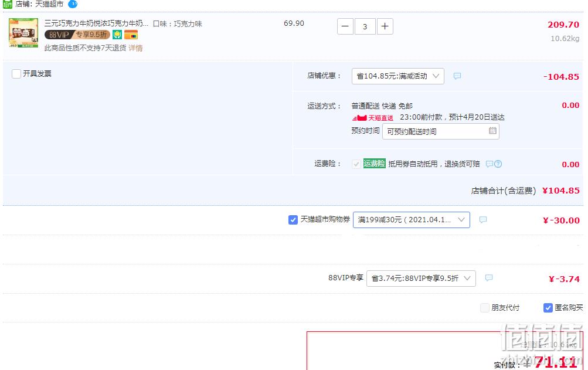Click the question mark help icon for 运费险
Viewport: 588px width, 370px height.
tap(498, 164)
